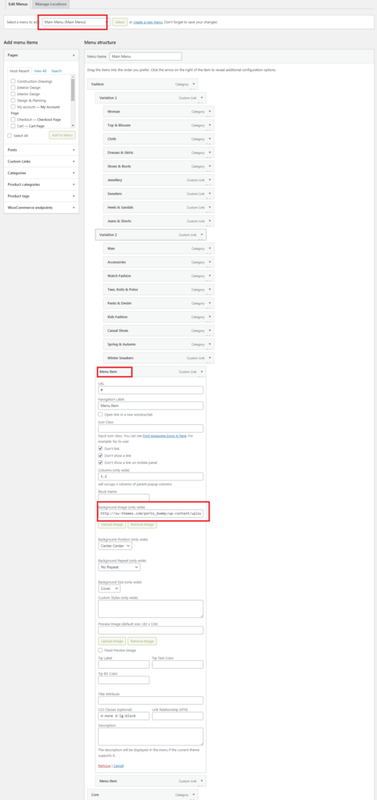
Task: Click the Cancel link for this menu item
Action: coord(118,766)
